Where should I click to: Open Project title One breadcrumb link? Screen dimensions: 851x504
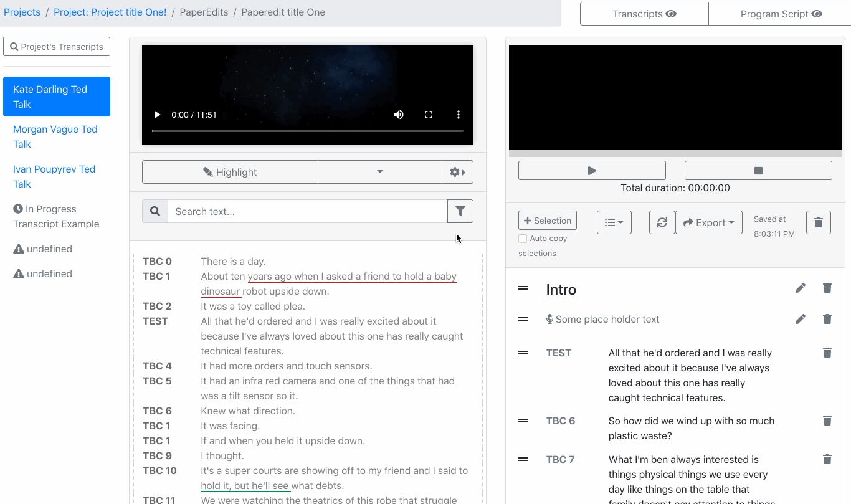(110, 12)
